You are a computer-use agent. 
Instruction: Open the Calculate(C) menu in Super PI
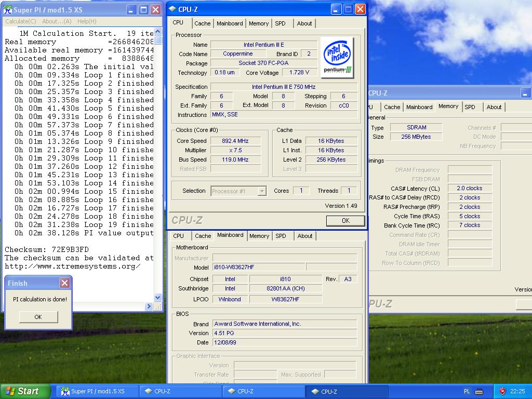pos(21,21)
